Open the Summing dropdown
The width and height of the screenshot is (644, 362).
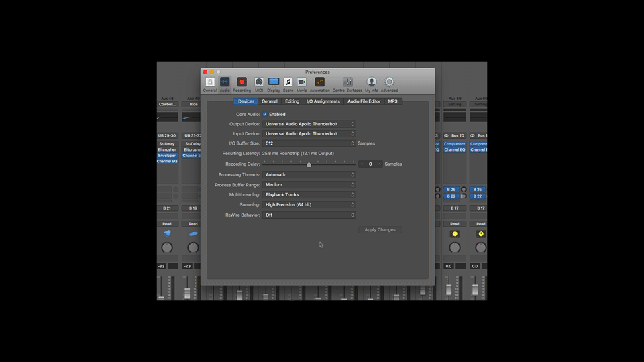pyautogui.click(x=309, y=205)
